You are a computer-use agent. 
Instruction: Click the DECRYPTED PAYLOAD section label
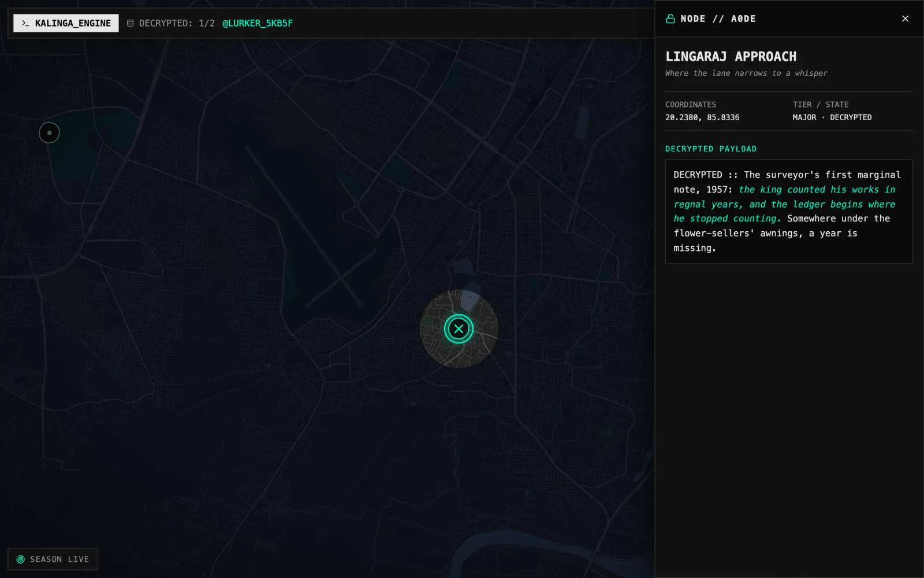pyautogui.click(x=711, y=149)
